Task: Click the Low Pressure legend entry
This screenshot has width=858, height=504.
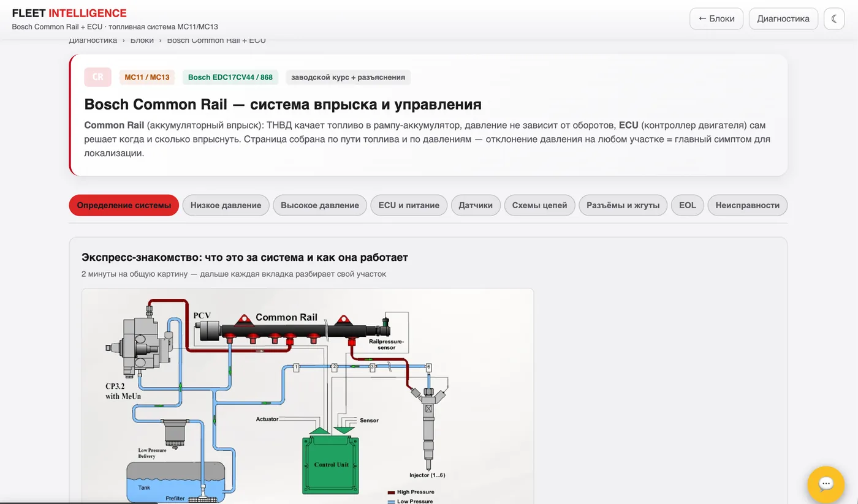Action: pos(411,501)
